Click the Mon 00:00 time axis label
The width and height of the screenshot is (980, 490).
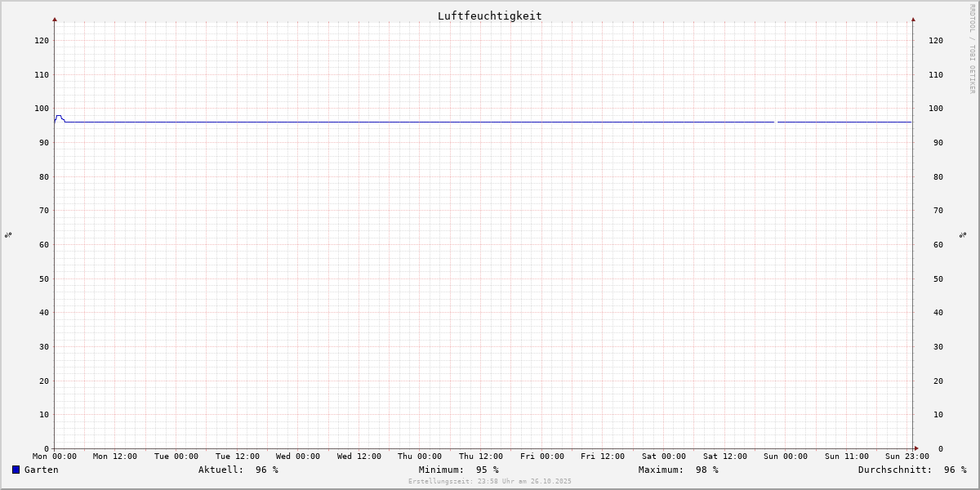click(x=55, y=457)
